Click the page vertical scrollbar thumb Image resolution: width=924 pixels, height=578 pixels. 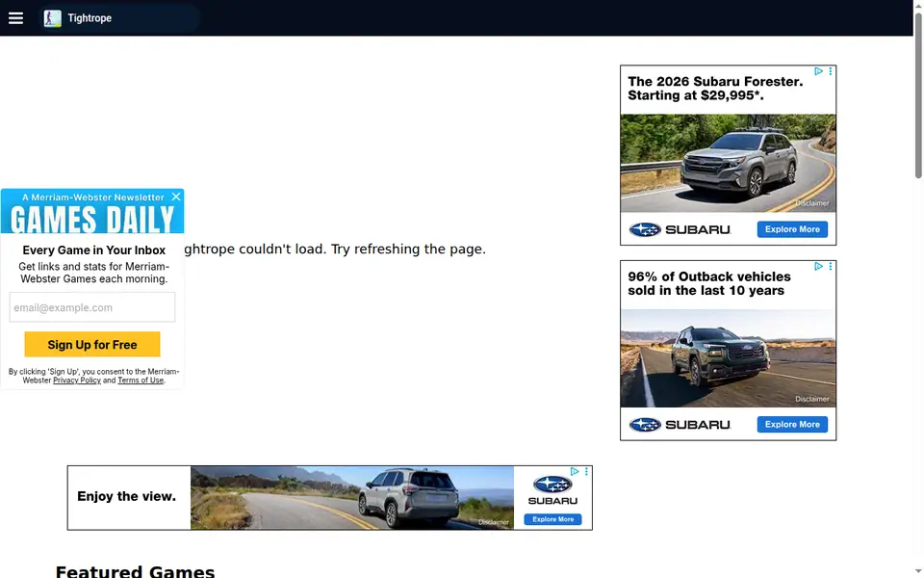pos(918,94)
